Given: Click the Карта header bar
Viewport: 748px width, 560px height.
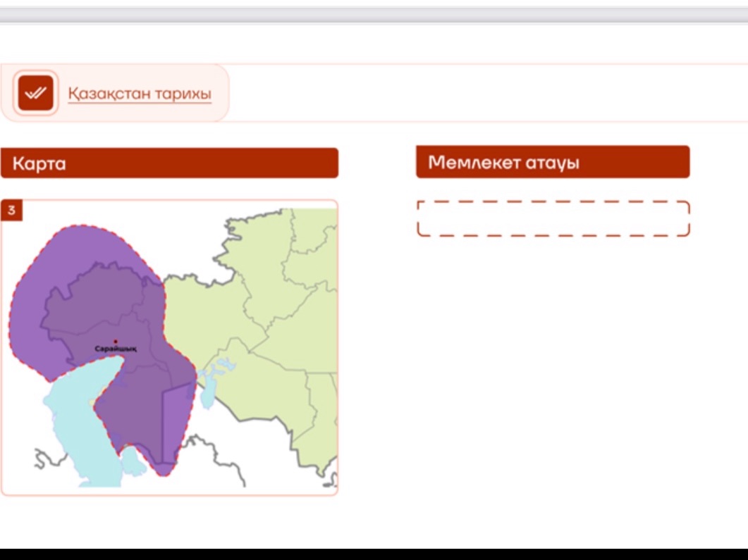Looking at the screenshot, I should tap(169, 163).
